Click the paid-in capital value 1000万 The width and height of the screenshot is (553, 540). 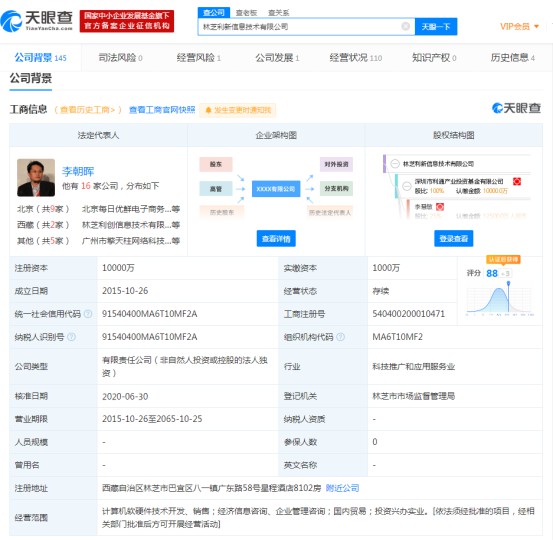click(x=386, y=268)
